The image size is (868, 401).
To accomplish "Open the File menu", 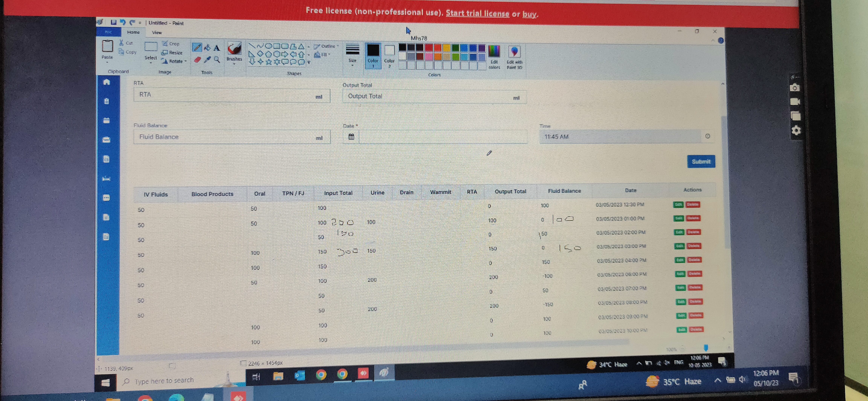I will pyautogui.click(x=108, y=32).
